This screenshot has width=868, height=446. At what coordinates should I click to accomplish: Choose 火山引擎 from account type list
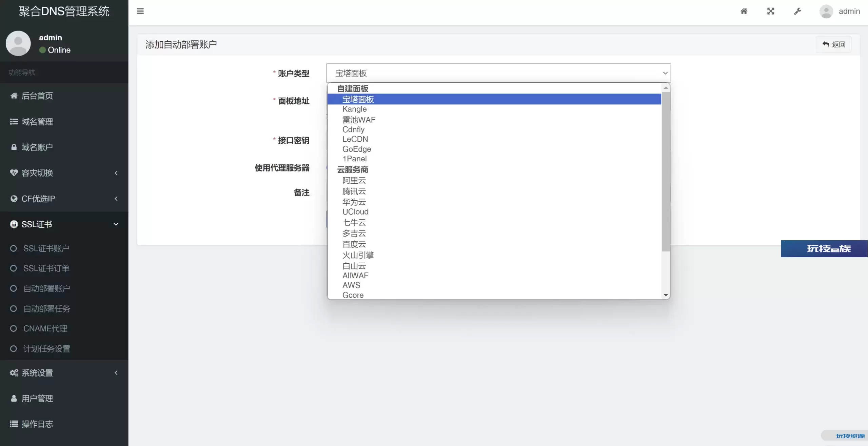[494, 255]
